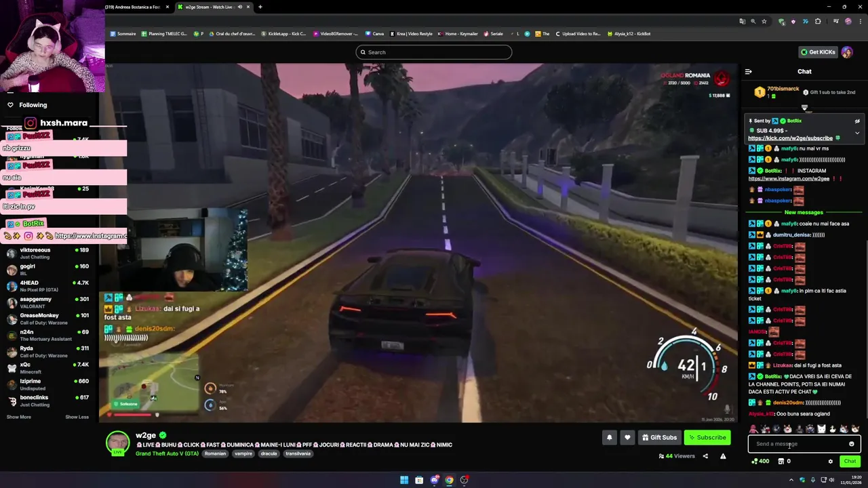This screenshot has width=868, height=488.
Task: Open the Canva bookmark
Action: (374, 34)
